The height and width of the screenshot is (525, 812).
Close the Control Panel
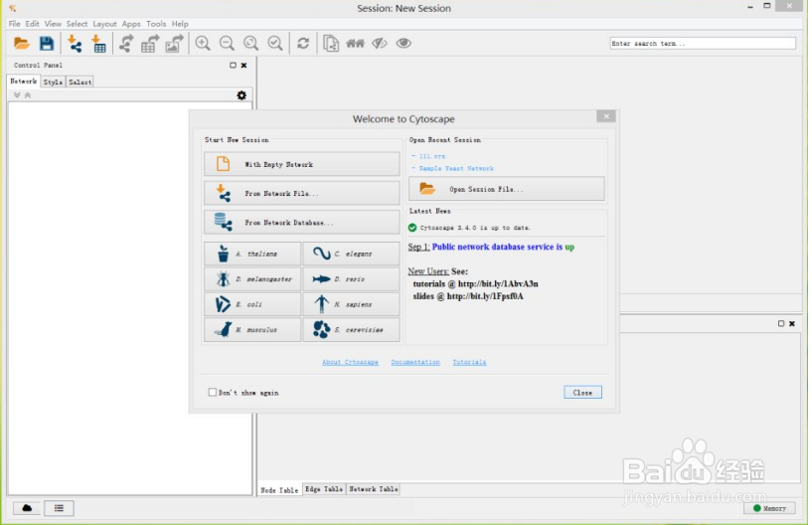[244, 66]
